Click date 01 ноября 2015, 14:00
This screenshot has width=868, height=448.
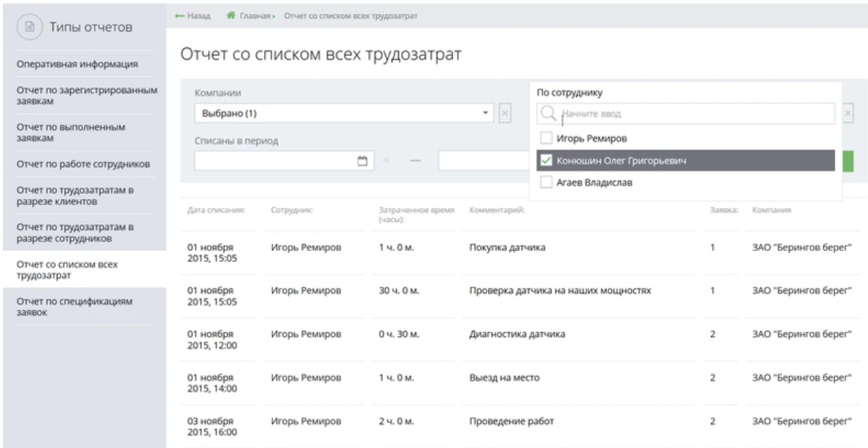[x=212, y=383]
